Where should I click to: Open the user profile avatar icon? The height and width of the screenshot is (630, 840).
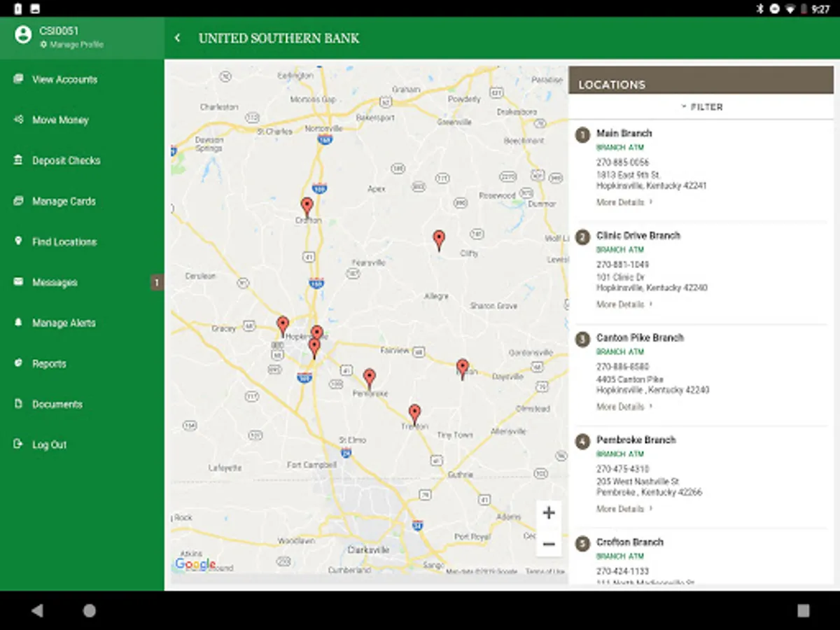pyautogui.click(x=23, y=35)
